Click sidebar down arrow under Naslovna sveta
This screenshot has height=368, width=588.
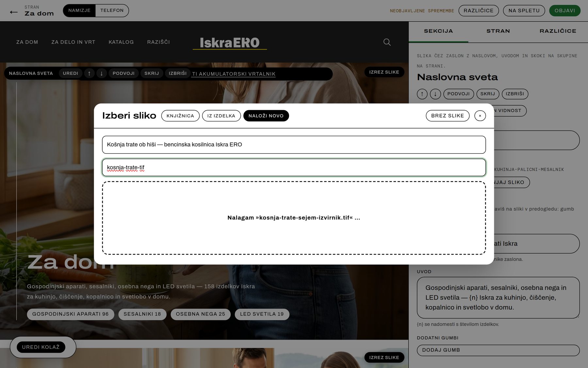click(435, 94)
